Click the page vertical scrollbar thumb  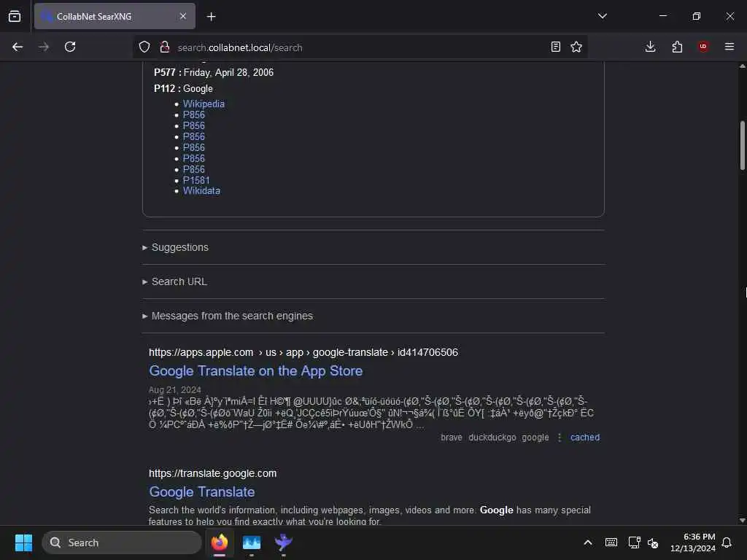pyautogui.click(x=742, y=145)
